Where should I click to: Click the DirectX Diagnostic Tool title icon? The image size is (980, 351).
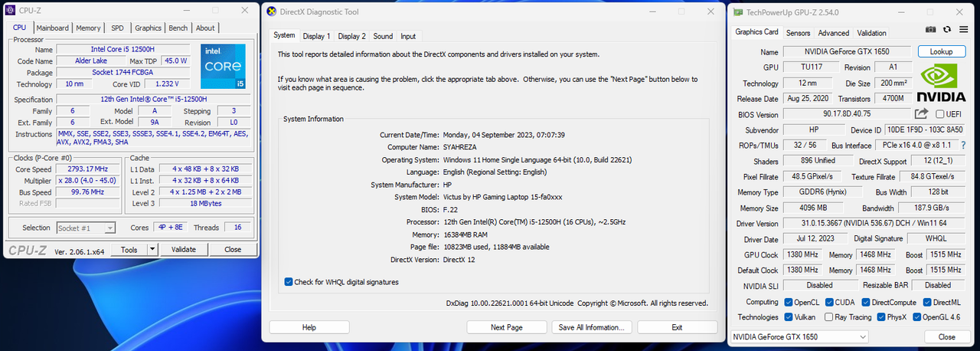tap(273, 11)
